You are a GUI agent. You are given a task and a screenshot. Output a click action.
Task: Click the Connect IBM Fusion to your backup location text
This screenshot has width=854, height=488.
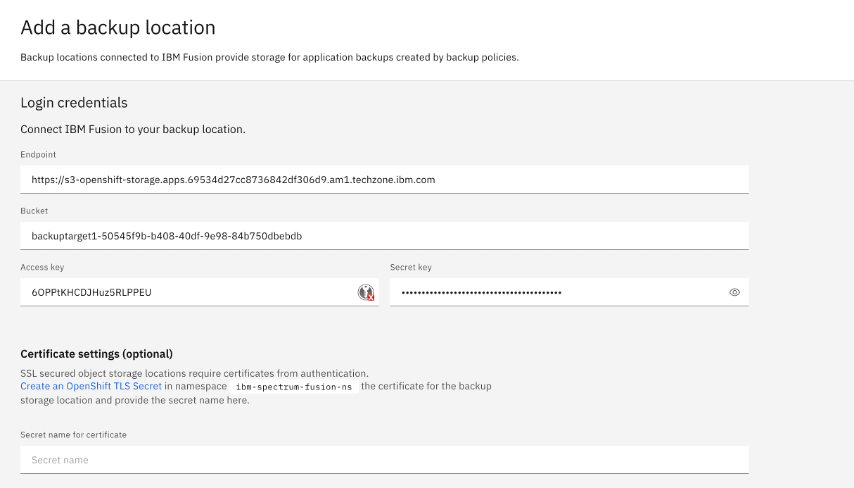[132, 129]
